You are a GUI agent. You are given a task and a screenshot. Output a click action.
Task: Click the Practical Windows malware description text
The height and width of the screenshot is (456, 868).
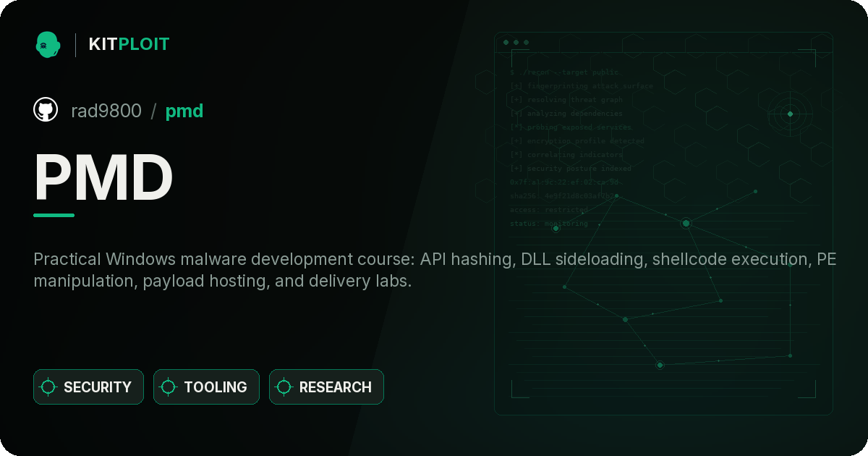435,270
